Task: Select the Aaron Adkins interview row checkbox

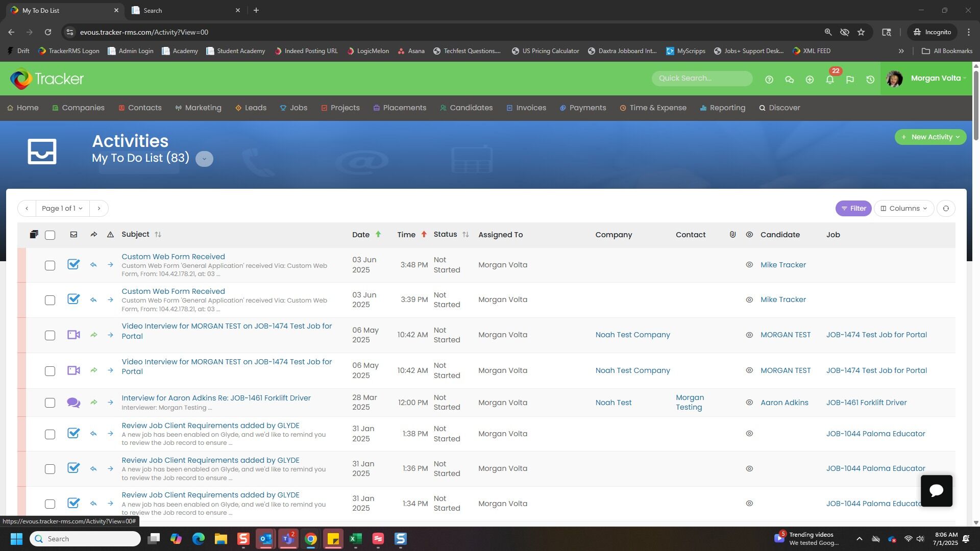Action: (x=50, y=403)
